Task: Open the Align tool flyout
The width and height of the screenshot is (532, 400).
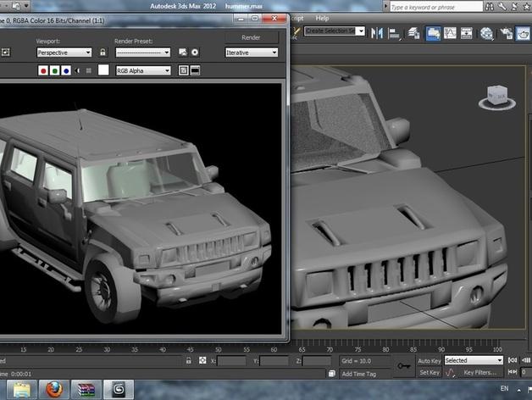Action: point(394,33)
